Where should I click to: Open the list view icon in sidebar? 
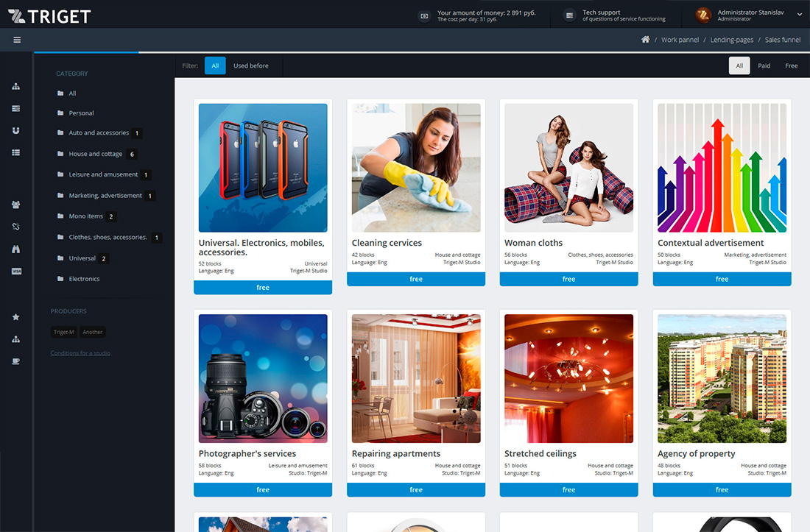16,153
